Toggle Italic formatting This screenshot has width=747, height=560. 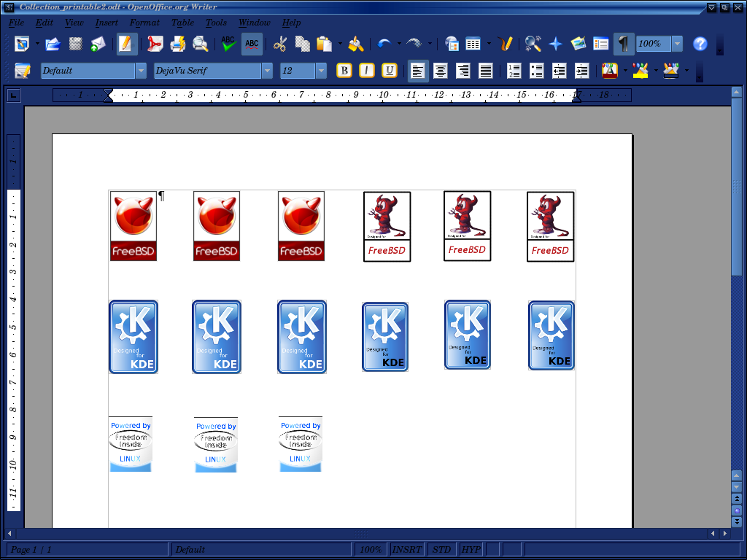tap(366, 71)
